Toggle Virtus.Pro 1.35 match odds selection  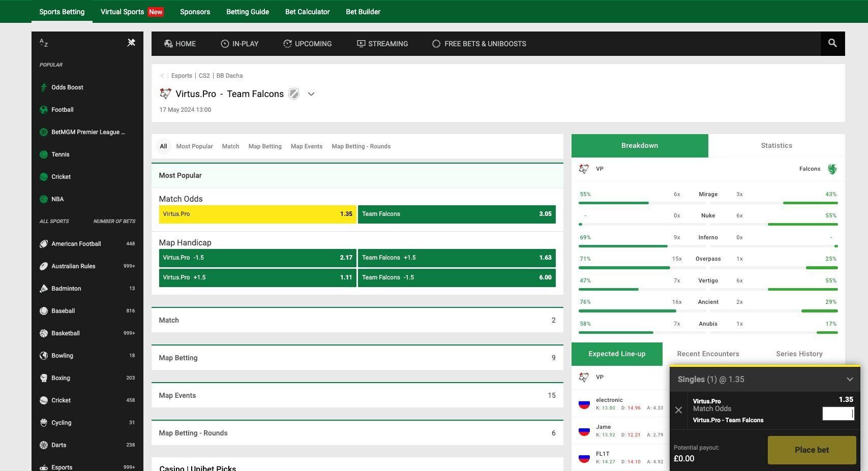[258, 214]
